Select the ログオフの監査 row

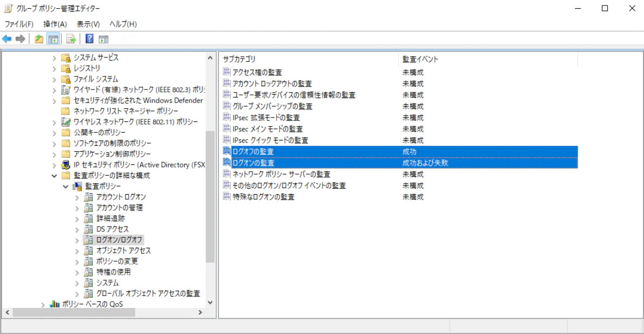400,151
